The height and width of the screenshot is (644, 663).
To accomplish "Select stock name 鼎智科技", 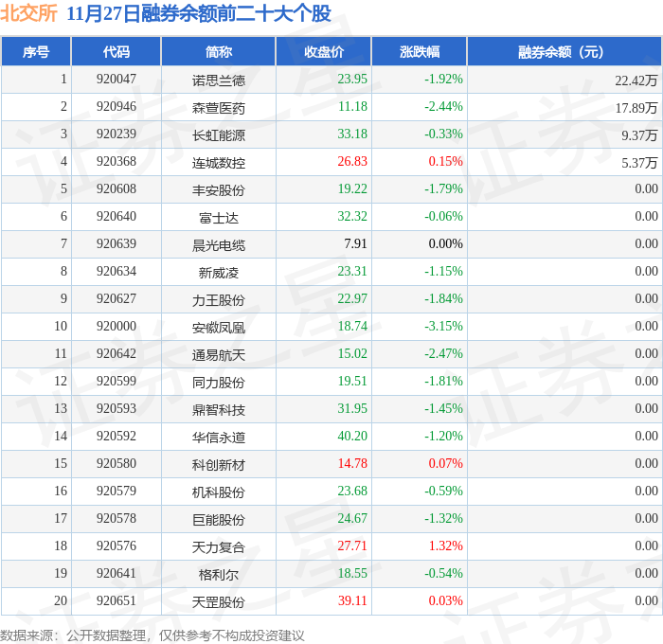I will tap(218, 410).
